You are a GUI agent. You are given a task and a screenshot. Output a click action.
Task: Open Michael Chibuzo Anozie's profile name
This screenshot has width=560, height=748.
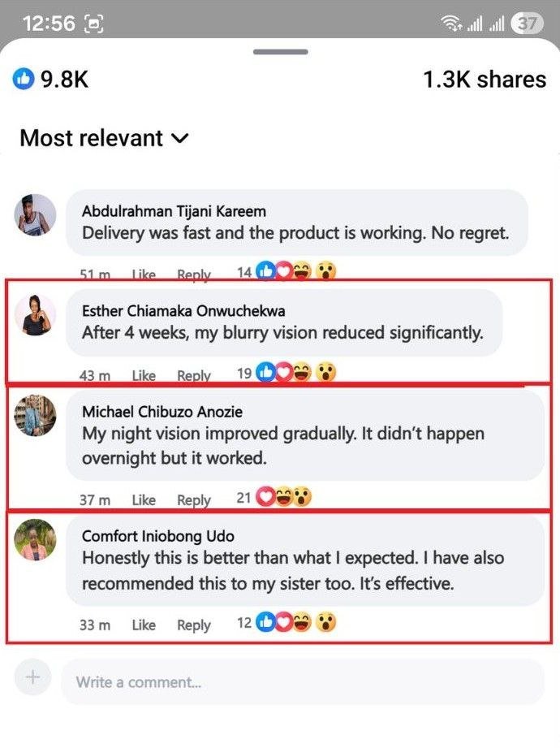[162, 412]
